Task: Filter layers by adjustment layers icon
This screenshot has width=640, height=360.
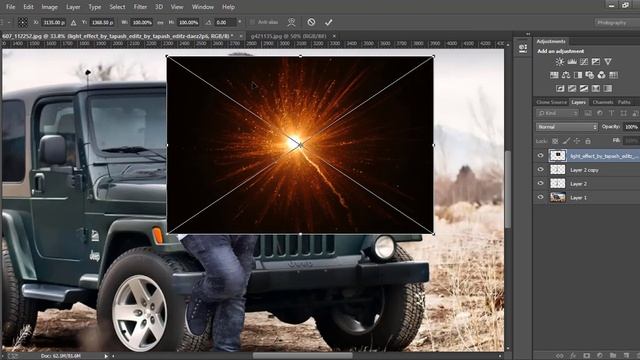Action: [x=600, y=113]
